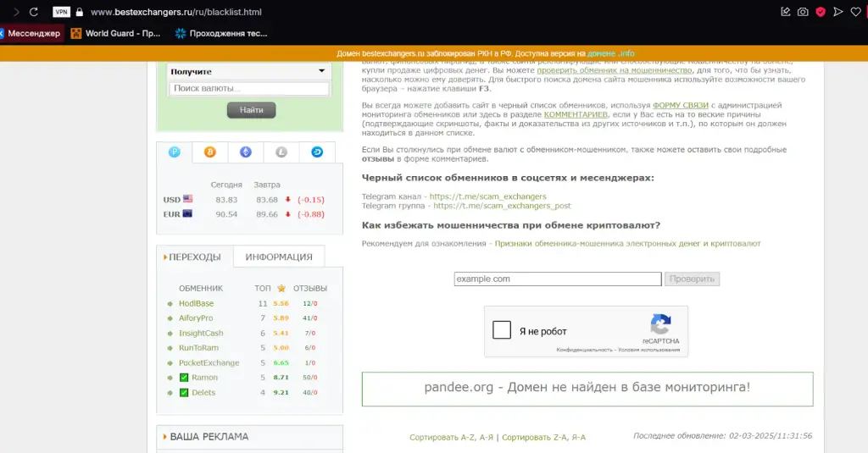Open the 'Получите' currency dropdown
The width and height of the screenshot is (868, 453).
248,71
